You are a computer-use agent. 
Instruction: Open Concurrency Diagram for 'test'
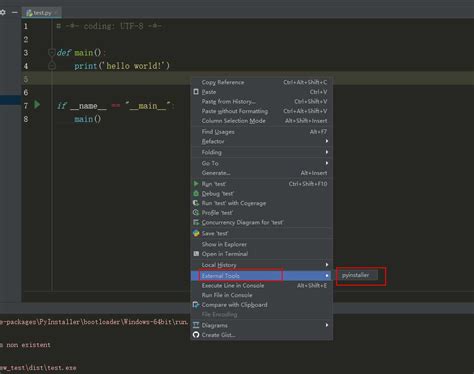click(x=262, y=223)
